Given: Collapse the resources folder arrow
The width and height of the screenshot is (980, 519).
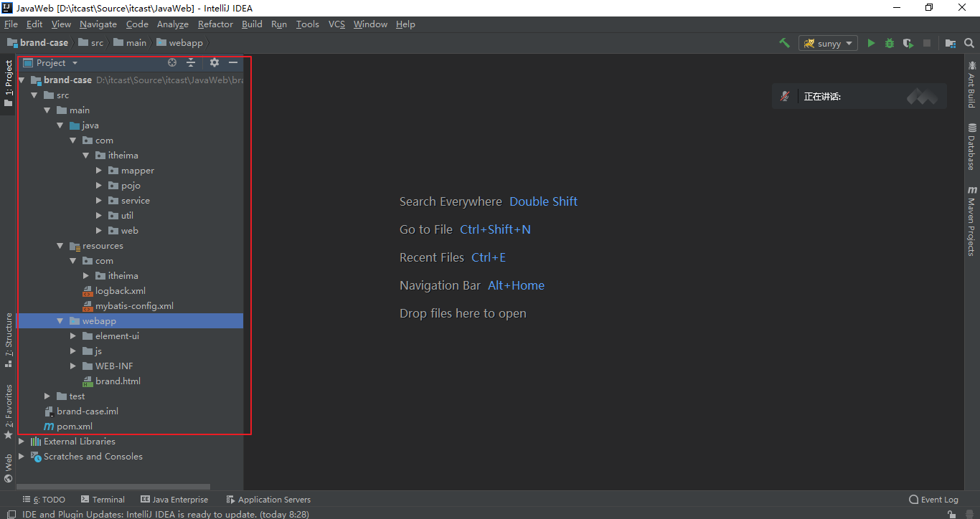Looking at the screenshot, I should [61, 246].
